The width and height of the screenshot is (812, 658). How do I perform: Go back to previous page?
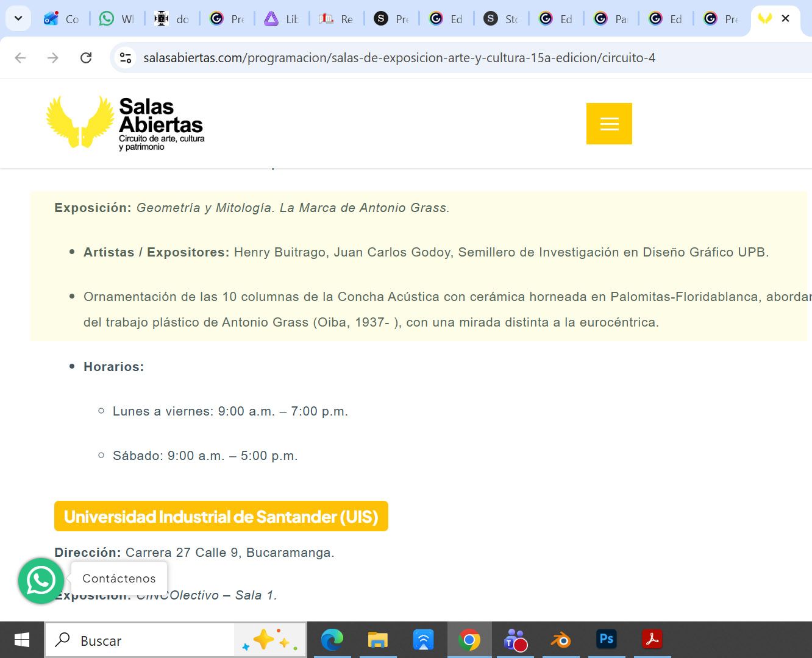pos(20,58)
